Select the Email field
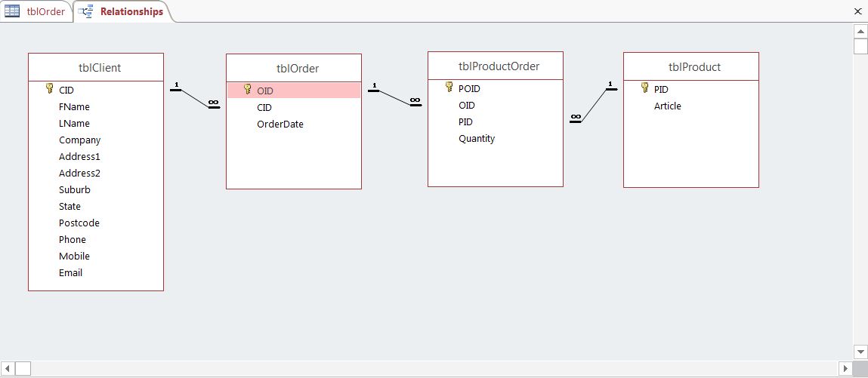 tap(71, 272)
